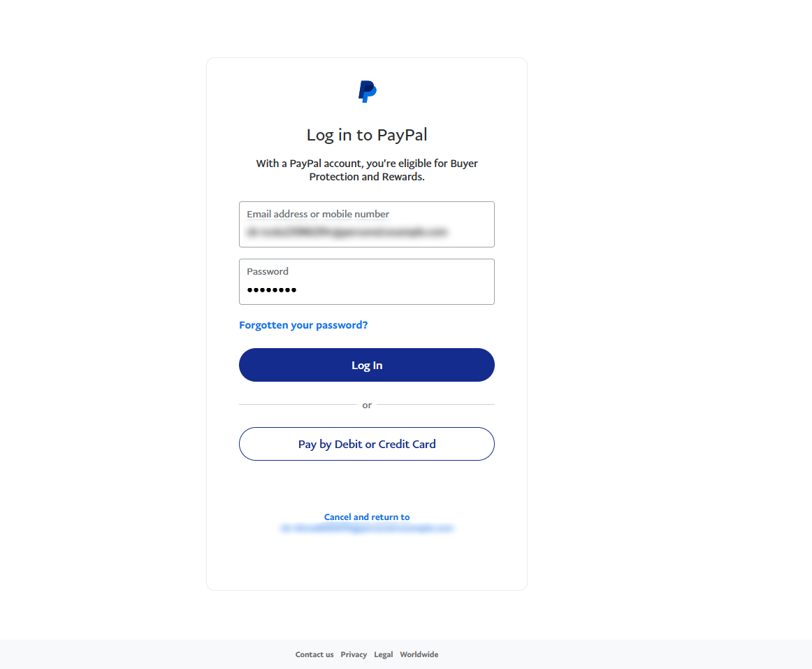Click the or divider text
This screenshot has width=812, height=669.
[x=367, y=405]
